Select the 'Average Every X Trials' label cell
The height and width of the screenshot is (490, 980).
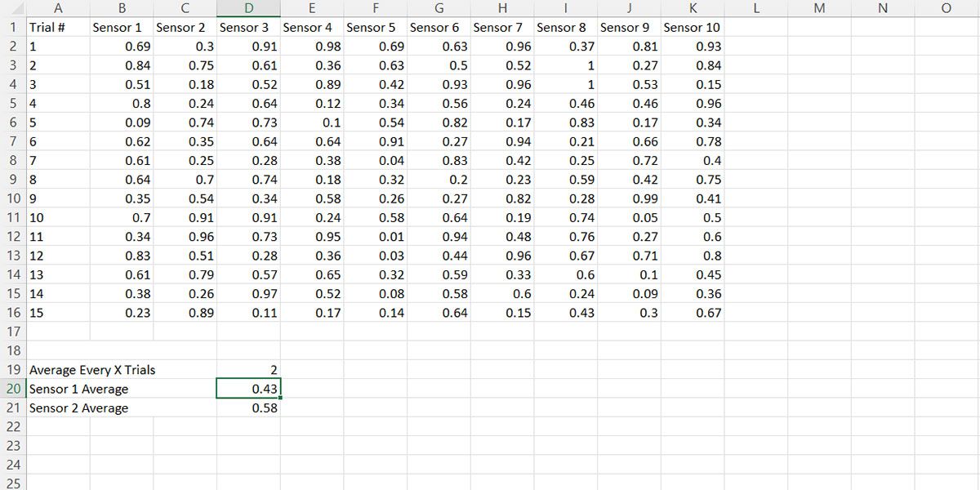click(92, 370)
